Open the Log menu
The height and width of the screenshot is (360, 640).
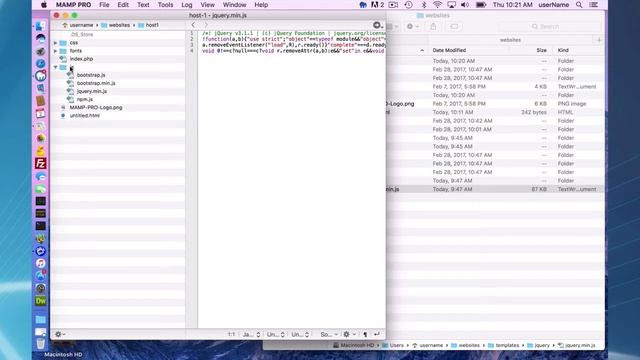tap(187, 5)
